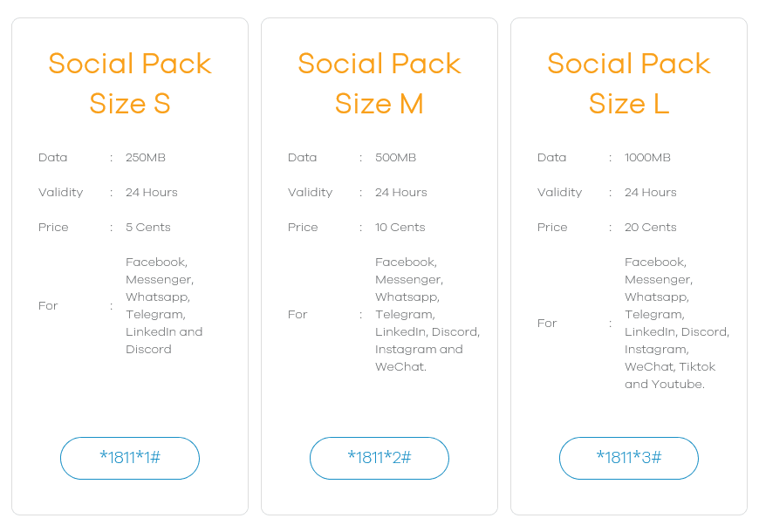Image resolution: width=759 pixels, height=532 pixels.
Task: Click the 250MB data value
Action: coord(146,158)
